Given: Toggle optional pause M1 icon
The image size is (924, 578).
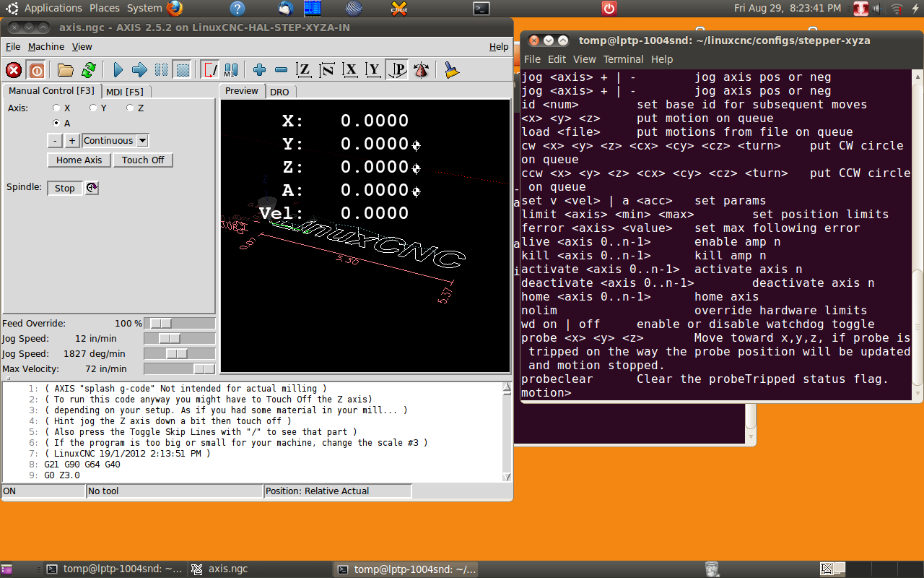Looking at the screenshot, I should 231,70.
